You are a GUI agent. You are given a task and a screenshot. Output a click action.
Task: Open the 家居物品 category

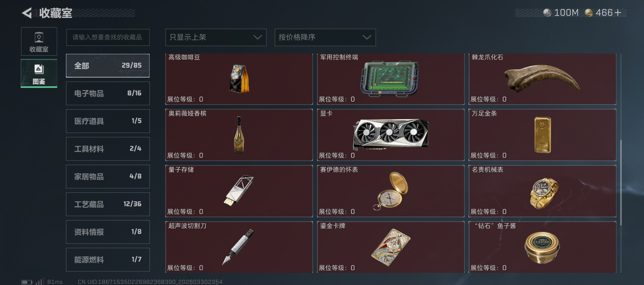[108, 176]
